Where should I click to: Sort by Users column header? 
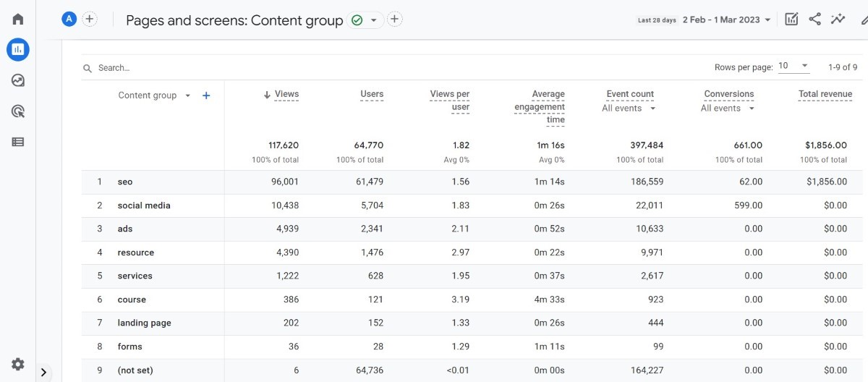(372, 94)
